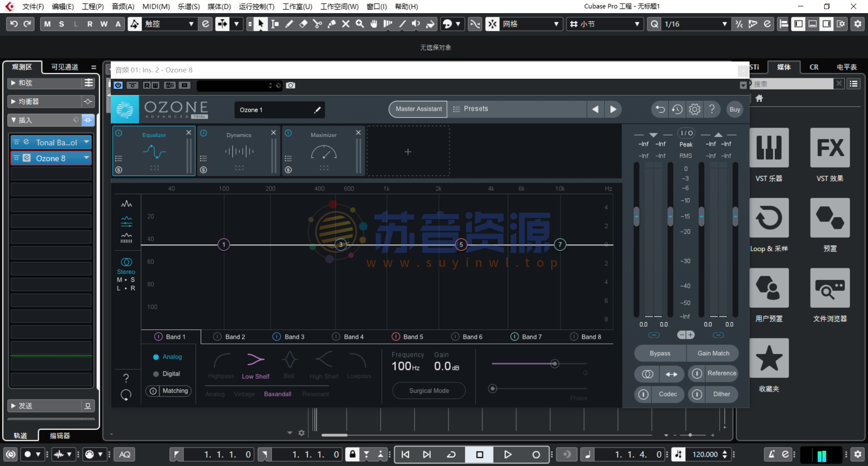This screenshot has width=868, height=466.
Task: Select Analog EQ mode
Action: pos(168,357)
